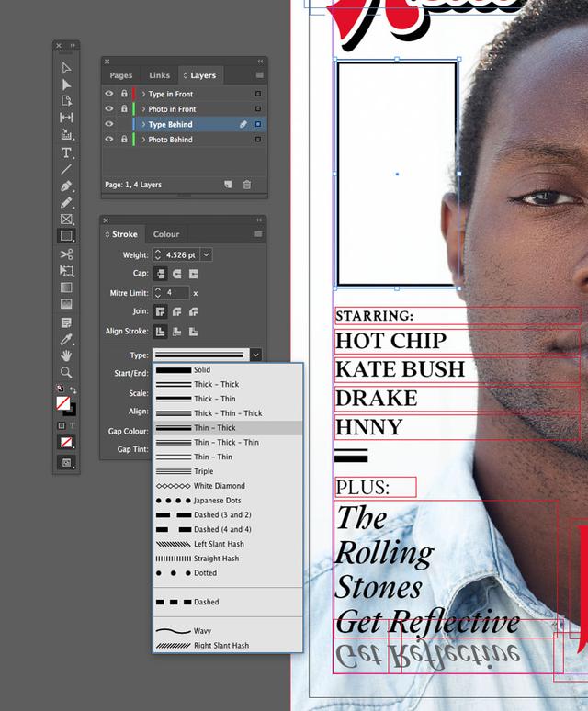Switch to the Colour tab

coord(166,234)
